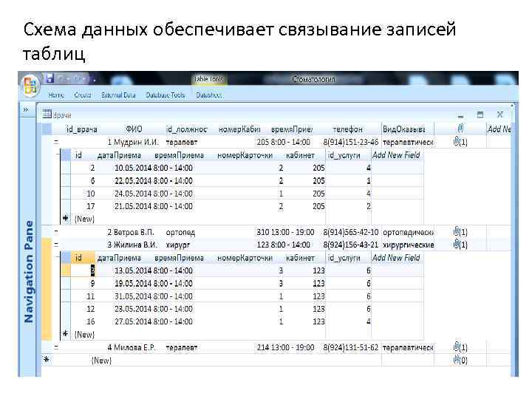532x399 pixels.
Task: Click the хирург position cell
Action: [x=178, y=245]
